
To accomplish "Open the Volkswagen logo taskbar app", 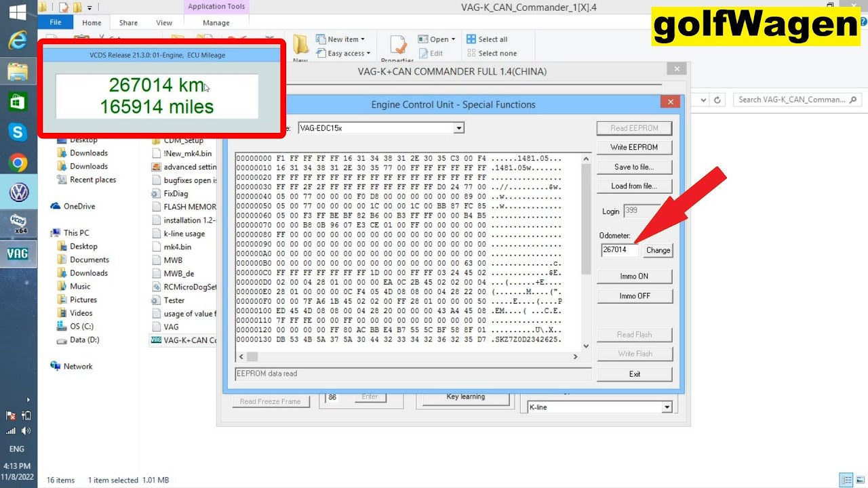I will [18, 193].
